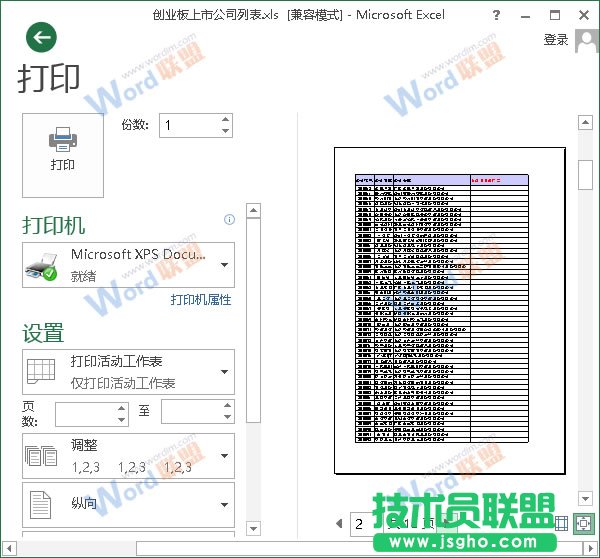
Task: Increment the pages-from spinner up arrow
Action: click(121, 408)
